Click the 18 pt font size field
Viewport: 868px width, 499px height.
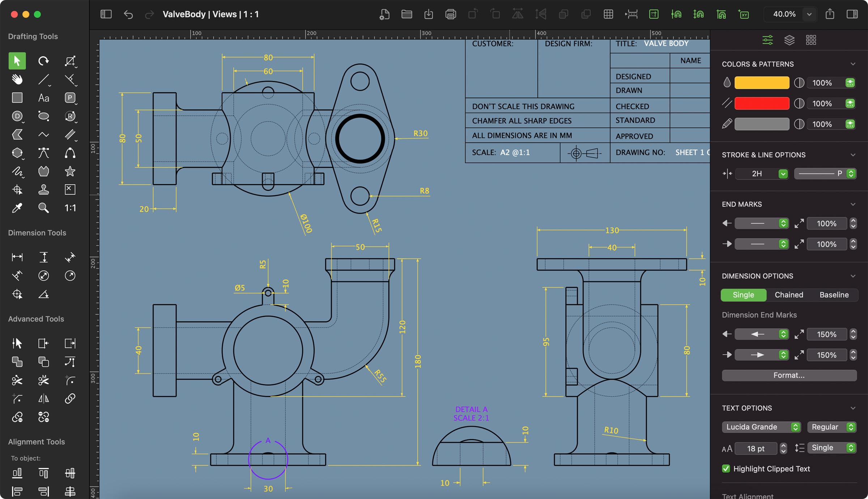pos(756,448)
